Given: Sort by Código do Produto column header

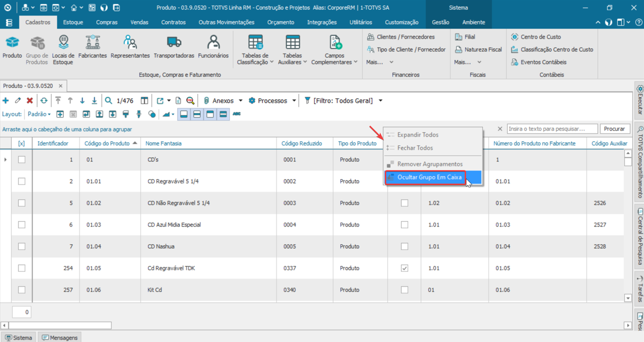Looking at the screenshot, I should click(x=110, y=143).
